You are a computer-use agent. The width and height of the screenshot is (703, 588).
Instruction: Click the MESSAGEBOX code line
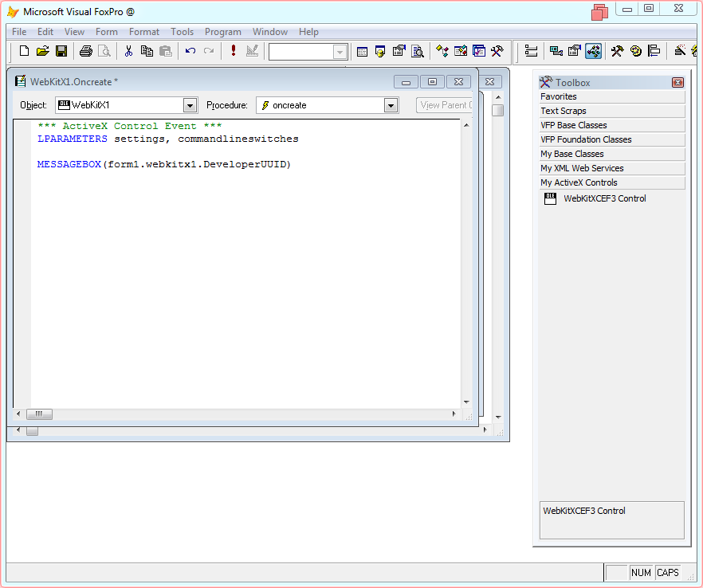point(164,164)
